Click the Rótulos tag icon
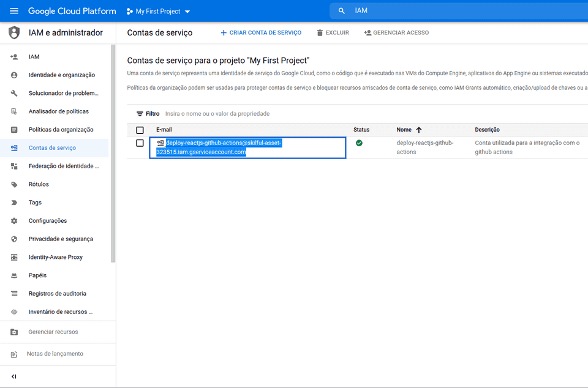The image size is (588, 388). pyautogui.click(x=14, y=184)
